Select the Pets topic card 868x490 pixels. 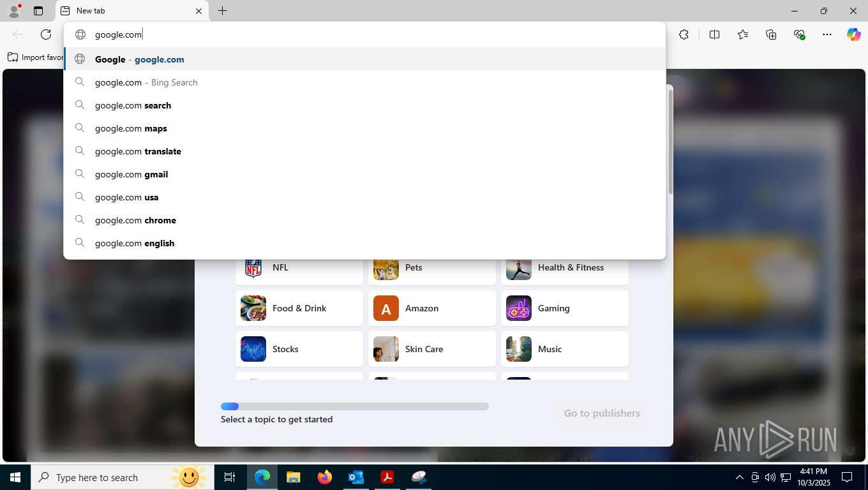click(x=432, y=271)
